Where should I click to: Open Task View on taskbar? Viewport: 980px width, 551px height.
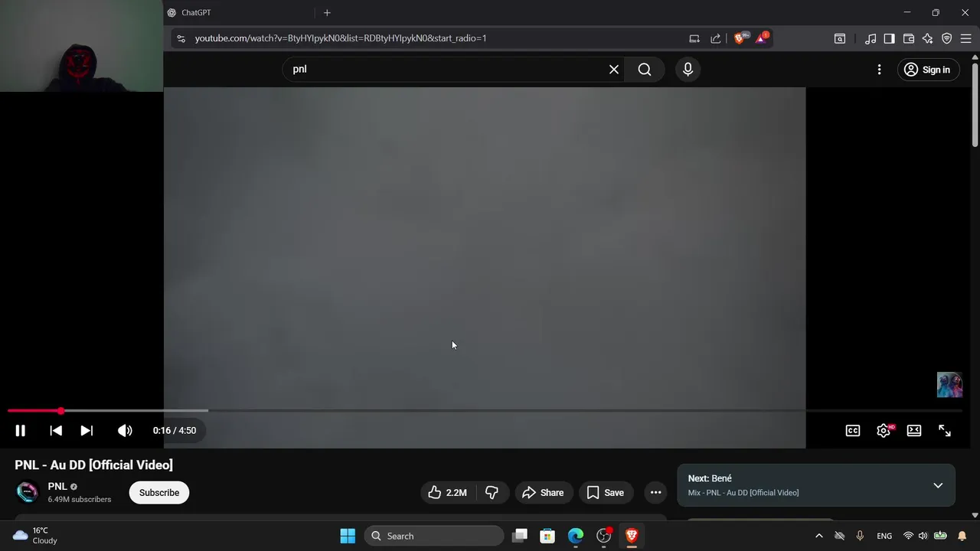pyautogui.click(x=520, y=536)
